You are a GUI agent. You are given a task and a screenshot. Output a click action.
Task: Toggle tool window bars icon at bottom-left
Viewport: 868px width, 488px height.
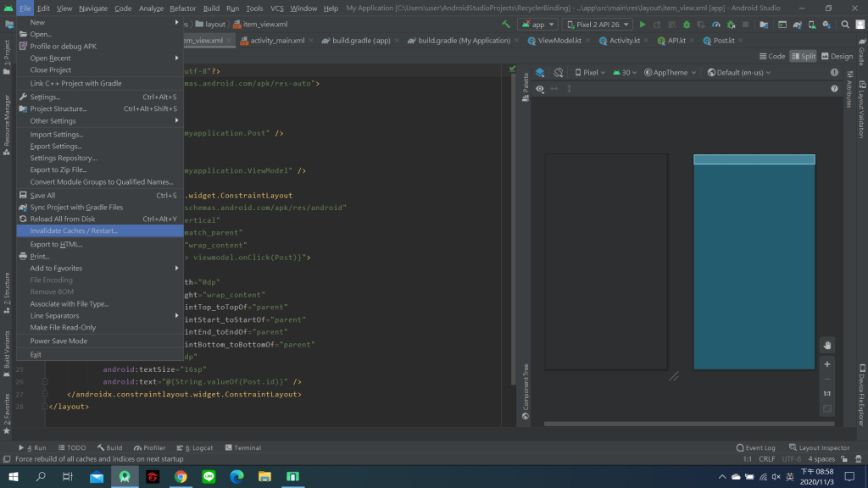coord(7,459)
